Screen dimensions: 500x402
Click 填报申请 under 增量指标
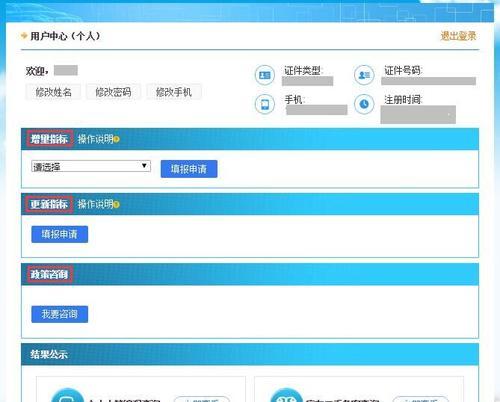pos(189,169)
